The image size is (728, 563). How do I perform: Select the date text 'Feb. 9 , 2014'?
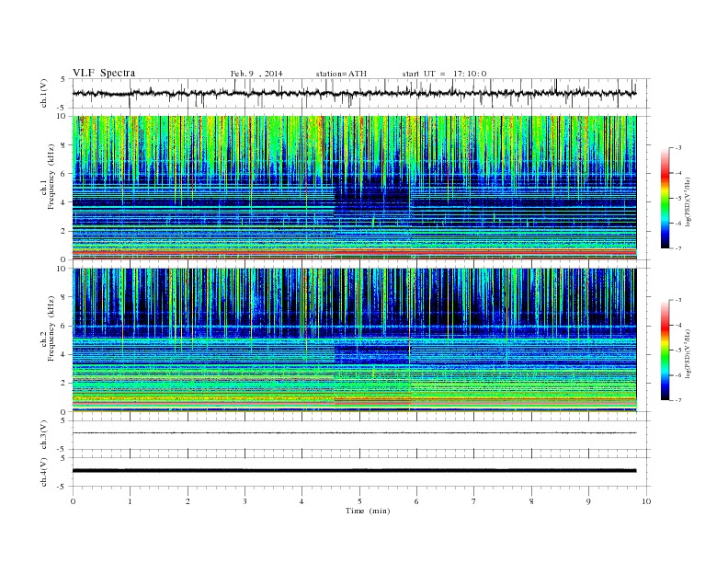(x=256, y=74)
